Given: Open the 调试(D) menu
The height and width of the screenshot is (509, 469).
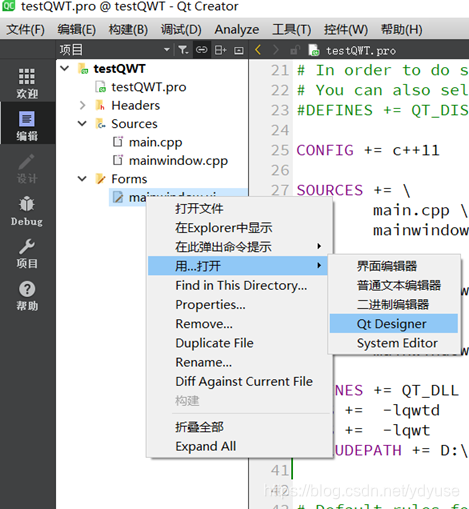Looking at the screenshot, I should click(181, 30).
